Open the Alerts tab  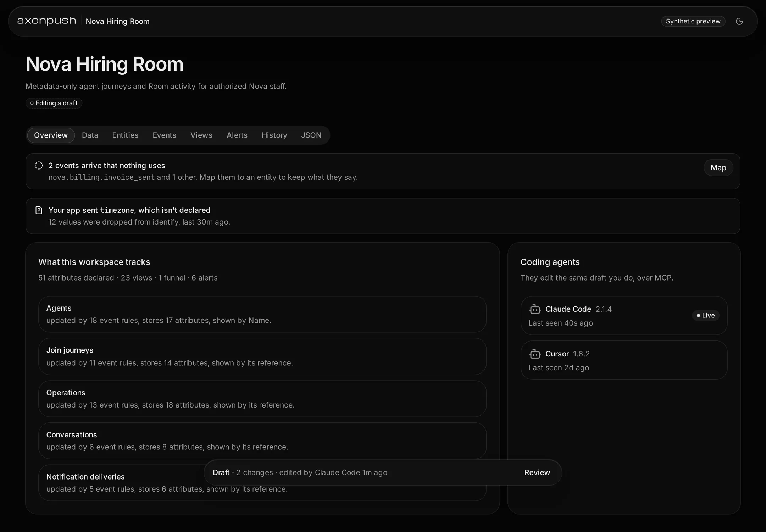[x=237, y=135]
